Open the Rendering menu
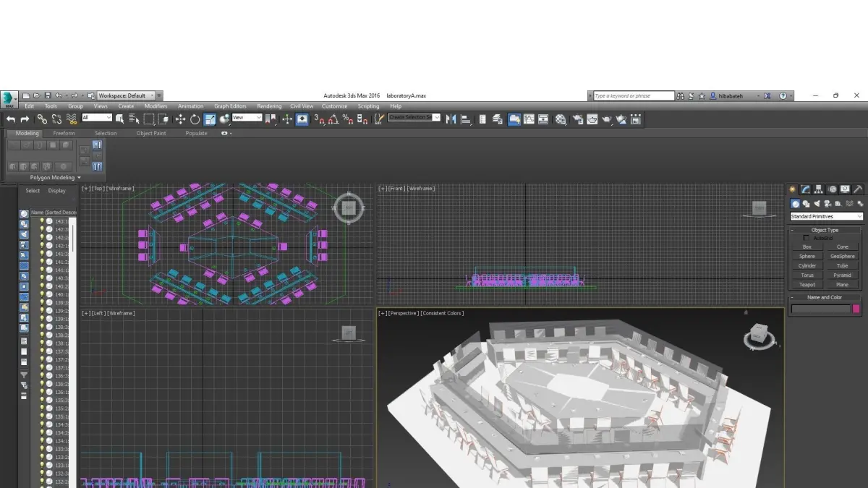868x488 pixels. (269, 106)
